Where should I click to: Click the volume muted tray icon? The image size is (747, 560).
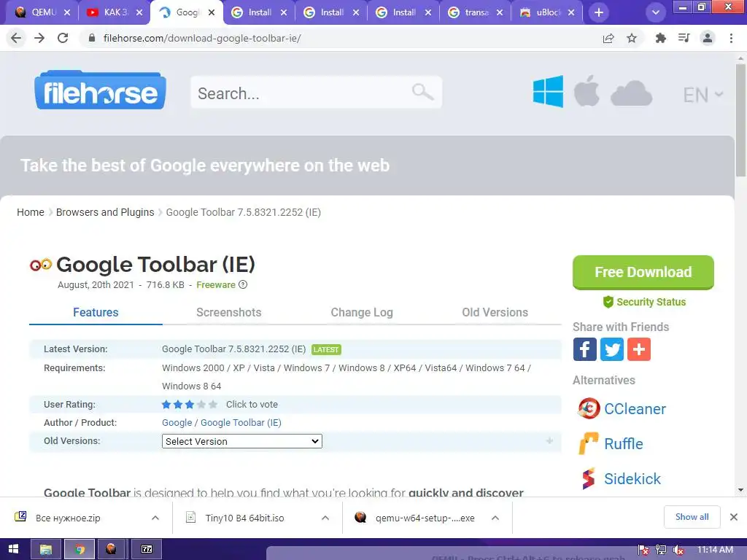(678, 550)
